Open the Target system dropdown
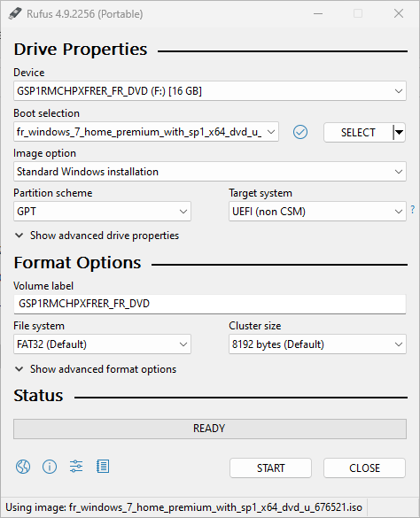420x518 pixels. (x=317, y=212)
